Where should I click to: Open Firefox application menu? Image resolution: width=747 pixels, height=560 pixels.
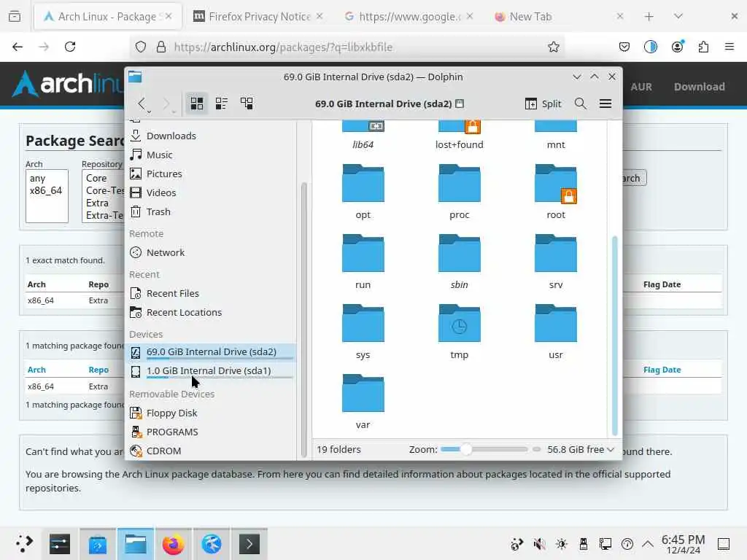point(729,47)
